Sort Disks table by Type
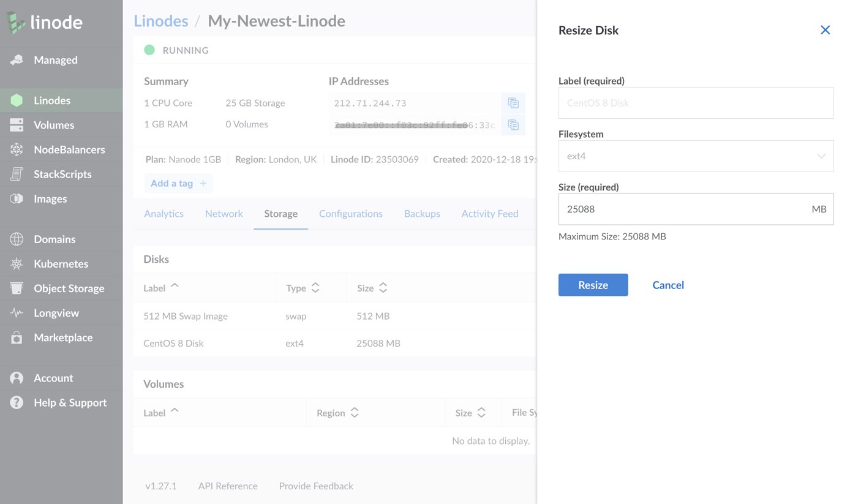 (315, 287)
